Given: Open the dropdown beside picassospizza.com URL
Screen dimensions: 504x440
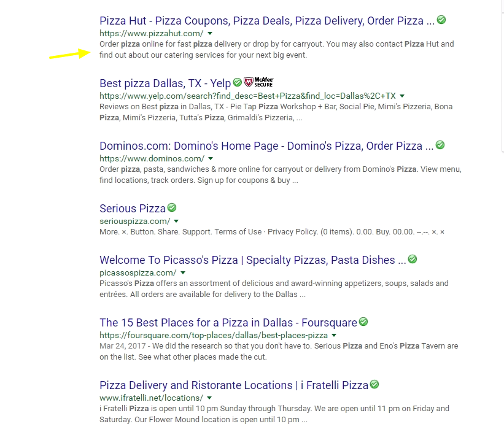Looking at the screenshot, I should click(x=182, y=272).
